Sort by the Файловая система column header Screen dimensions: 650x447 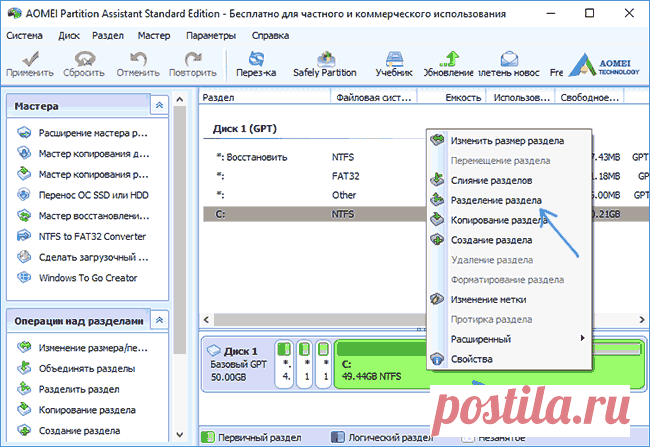click(x=374, y=98)
